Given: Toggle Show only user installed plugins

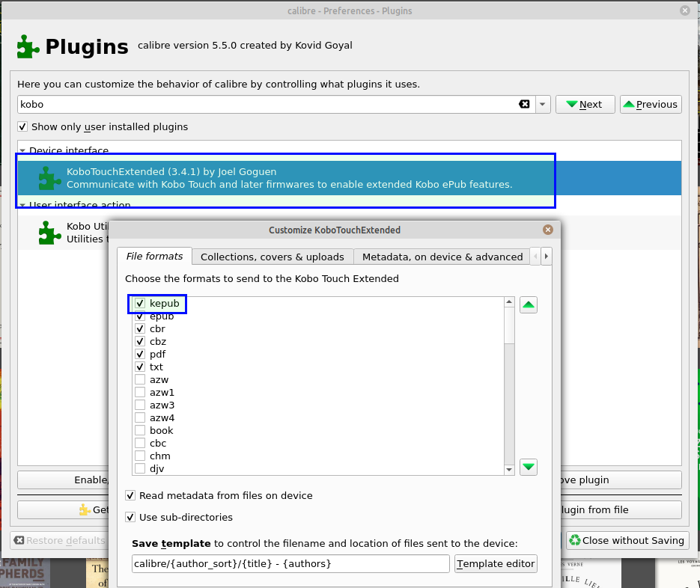Looking at the screenshot, I should tap(22, 126).
